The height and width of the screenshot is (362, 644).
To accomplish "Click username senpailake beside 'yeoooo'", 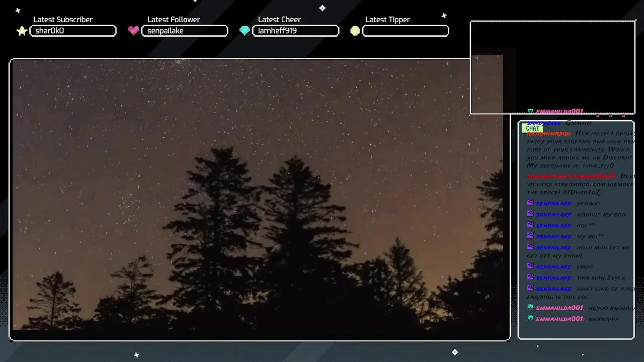I will click(x=554, y=204).
